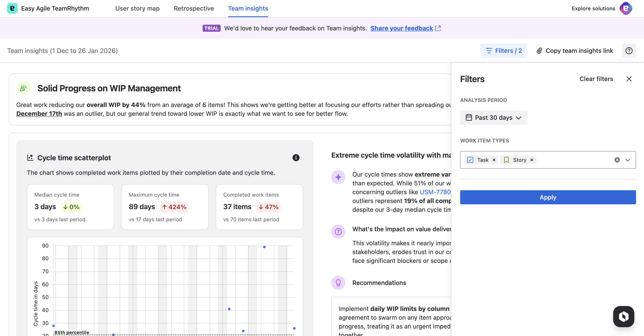Image resolution: width=644 pixels, height=336 pixels.
Task: Remove the Task work item type chip
Action: tap(494, 160)
